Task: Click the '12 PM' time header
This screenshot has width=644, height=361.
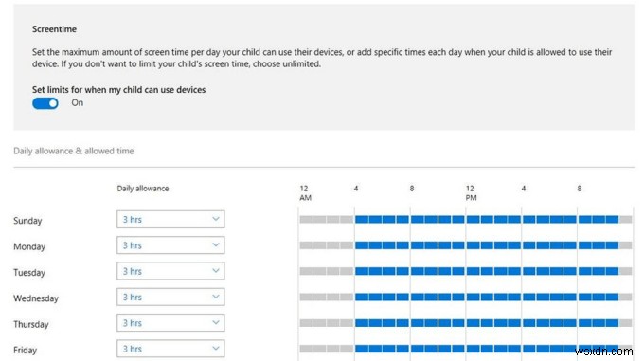Action: (x=471, y=193)
